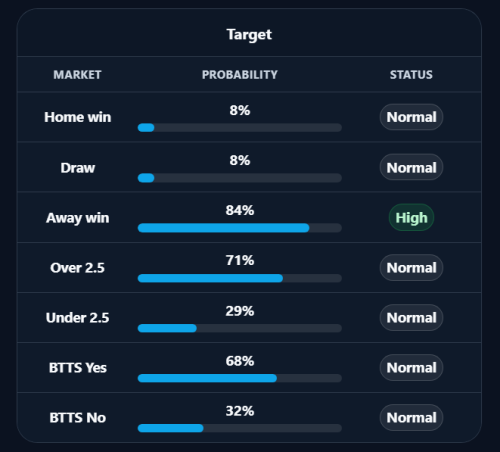Screen dimensions: 500x452
Task: Click the Over 2.5 Normal status badge
Action: [411, 268]
